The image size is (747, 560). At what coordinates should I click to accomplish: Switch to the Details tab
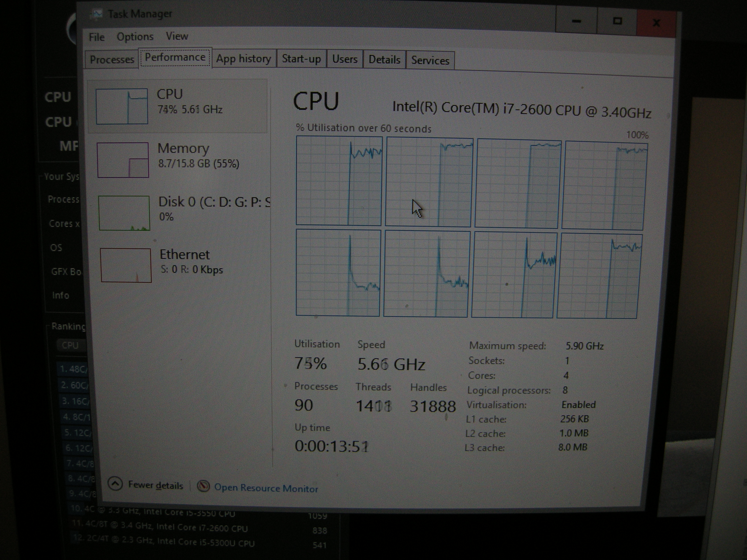click(384, 60)
